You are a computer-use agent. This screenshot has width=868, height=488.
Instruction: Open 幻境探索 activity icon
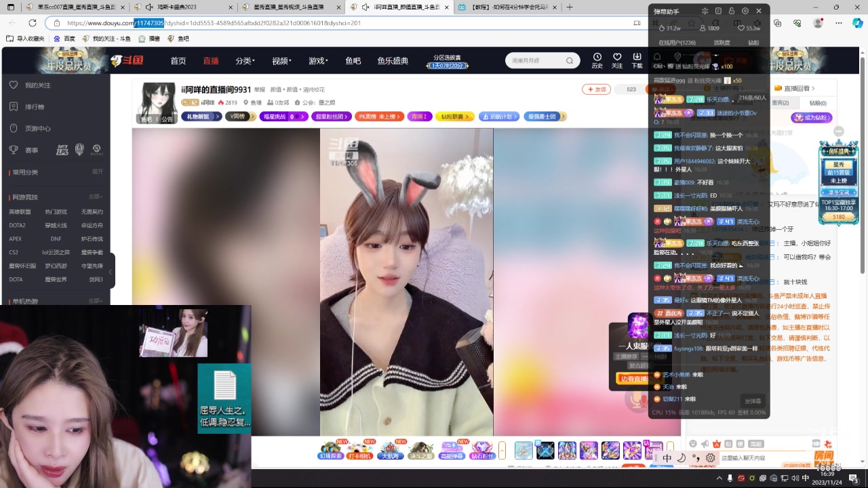[331, 451]
